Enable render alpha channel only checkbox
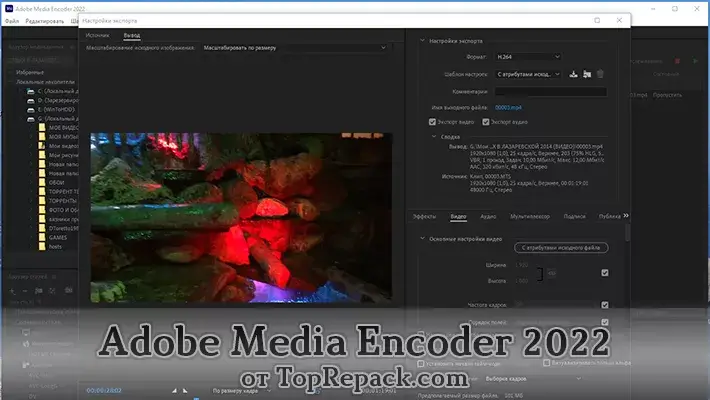This screenshot has height=400, width=710. 547,363
